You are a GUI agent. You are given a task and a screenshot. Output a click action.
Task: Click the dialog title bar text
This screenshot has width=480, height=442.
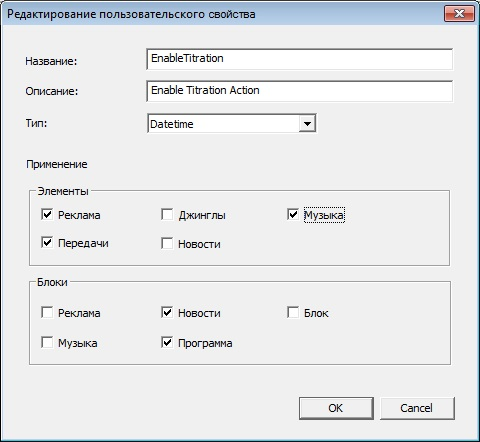coord(131,14)
